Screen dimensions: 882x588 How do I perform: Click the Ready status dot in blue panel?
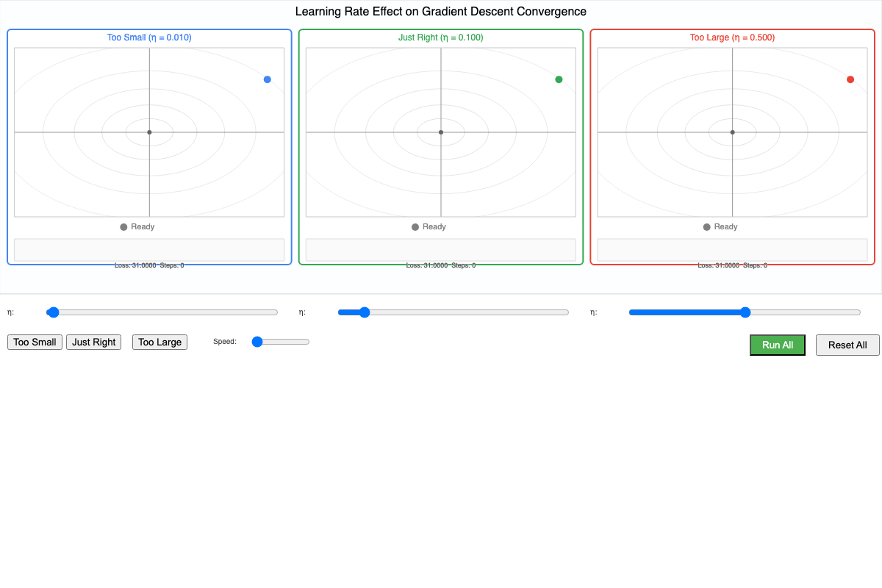point(123,227)
